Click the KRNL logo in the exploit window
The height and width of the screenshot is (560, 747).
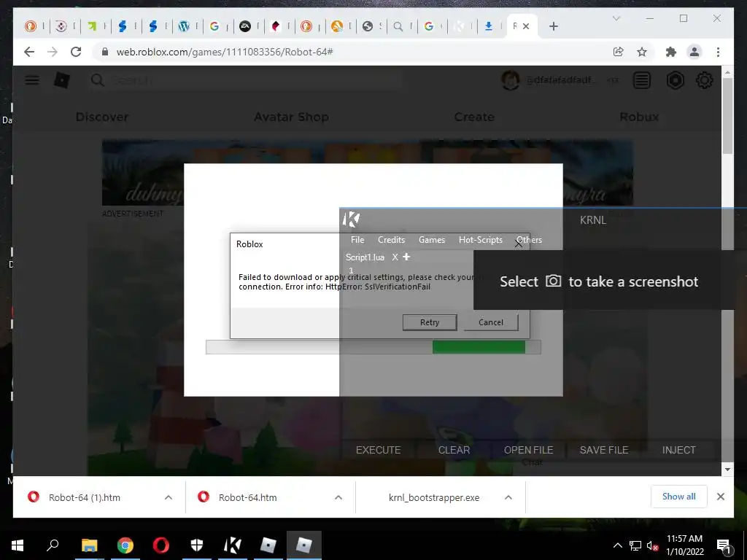point(351,219)
